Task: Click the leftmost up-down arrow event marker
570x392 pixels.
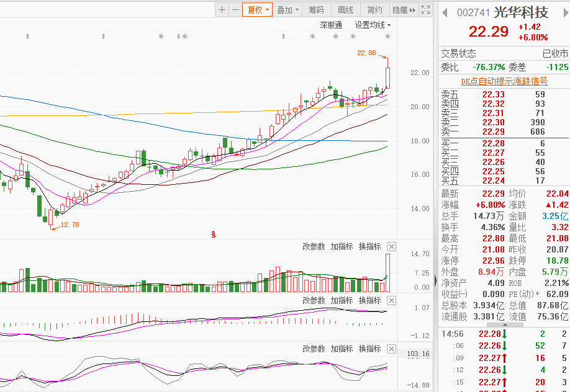Action: (27, 37)
